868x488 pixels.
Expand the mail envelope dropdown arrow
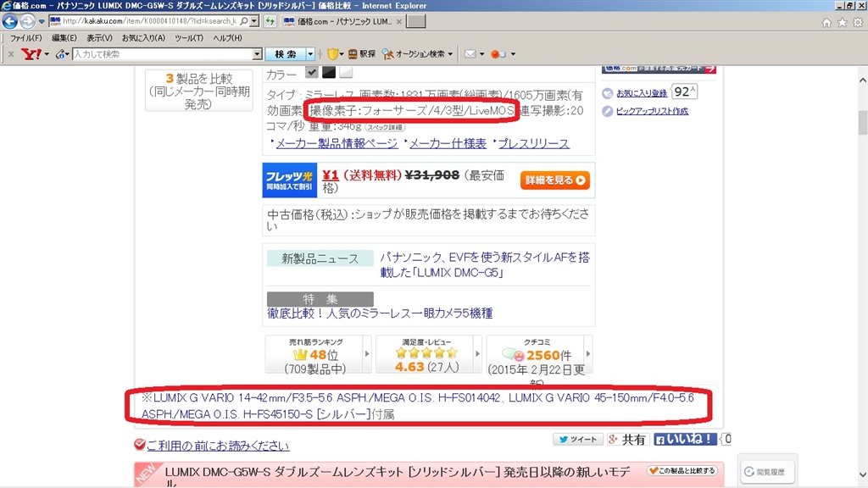pyautogui.click(x=481, y=54)
